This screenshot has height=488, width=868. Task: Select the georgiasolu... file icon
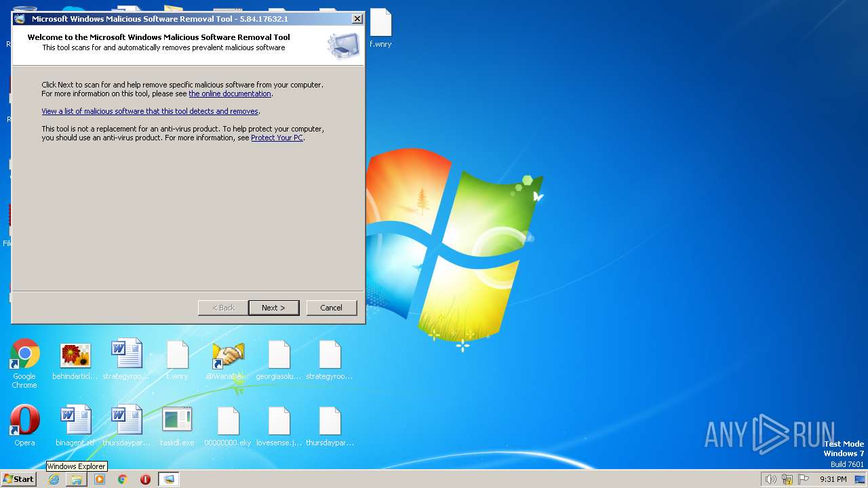point(279,360)
